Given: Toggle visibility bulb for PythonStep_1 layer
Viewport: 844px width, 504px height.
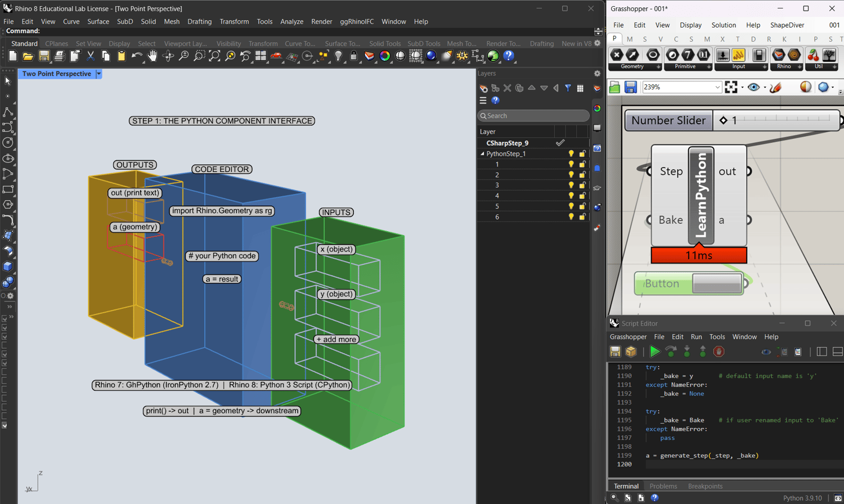Looking at the screenshot, I should point(571,154).
